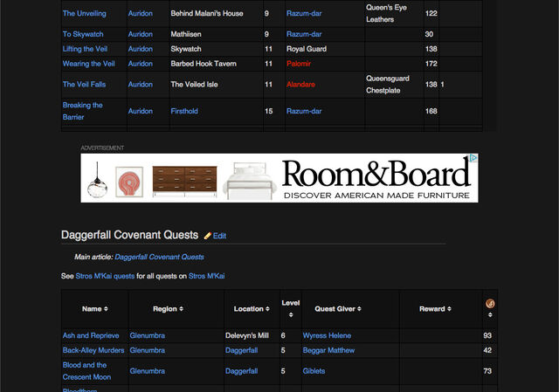The image size is (559, 392).
Task: Click the AdChoices icon on the Room&Board ad
Action: point(473,158)
